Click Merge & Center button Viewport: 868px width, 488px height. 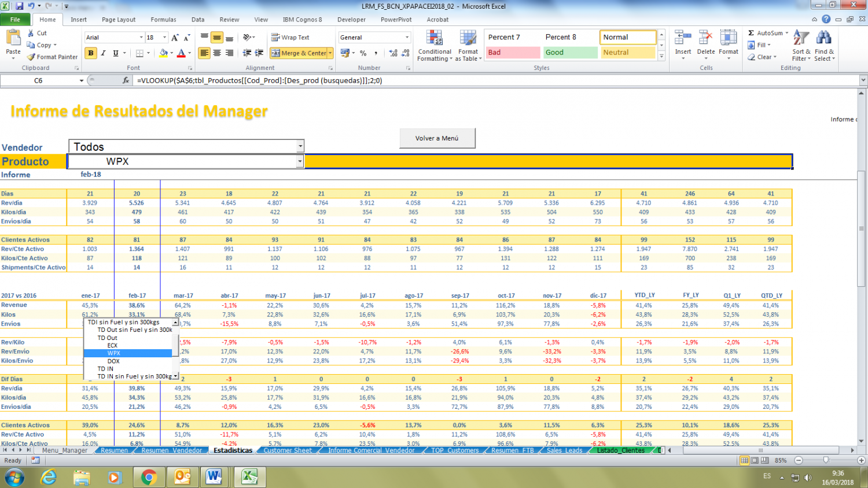coord(299,53)
